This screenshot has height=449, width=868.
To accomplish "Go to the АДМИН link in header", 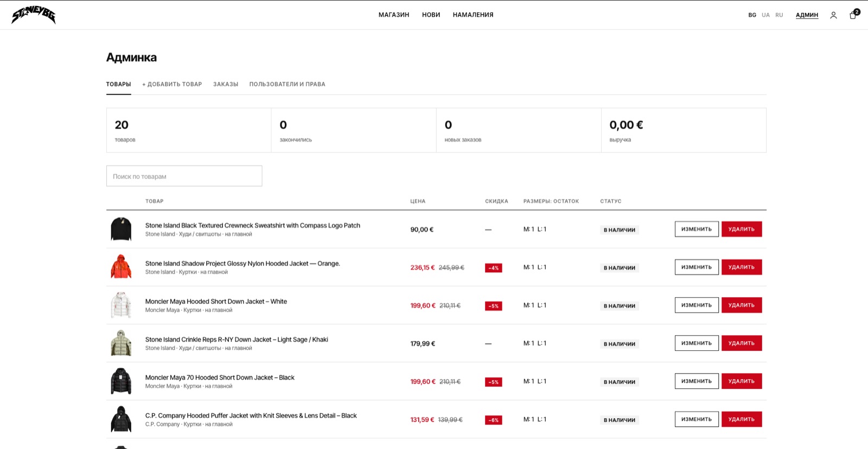I will coord(807,15).
